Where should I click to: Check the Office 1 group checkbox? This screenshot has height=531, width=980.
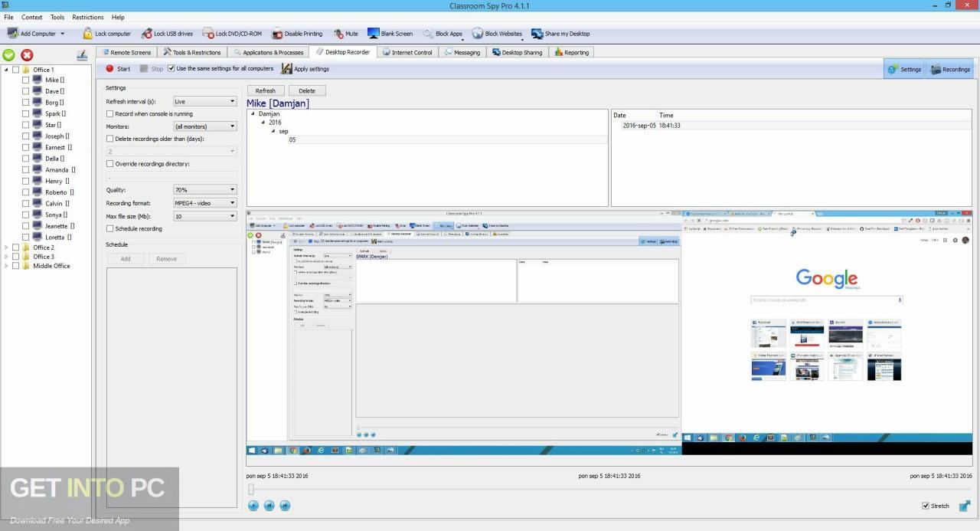pos(15,70)
